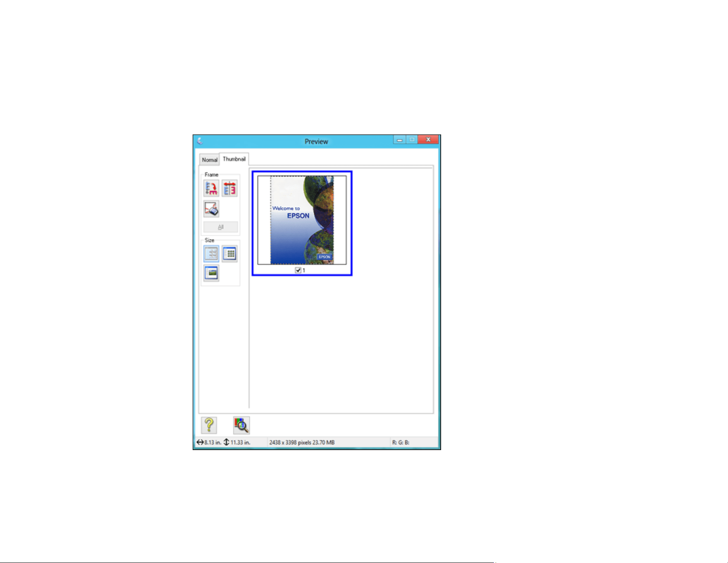Click the Welcome to EPSON thumbnail image
Image resolution: width=728 pixels, height=563 pixels.
pyautogui.click(x=302, y=220)
